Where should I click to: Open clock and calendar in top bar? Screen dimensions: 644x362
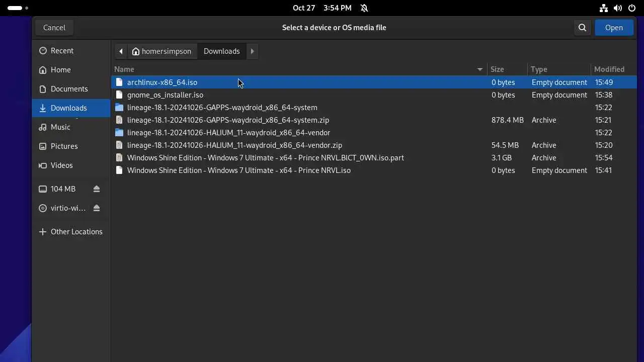(322, 8)
